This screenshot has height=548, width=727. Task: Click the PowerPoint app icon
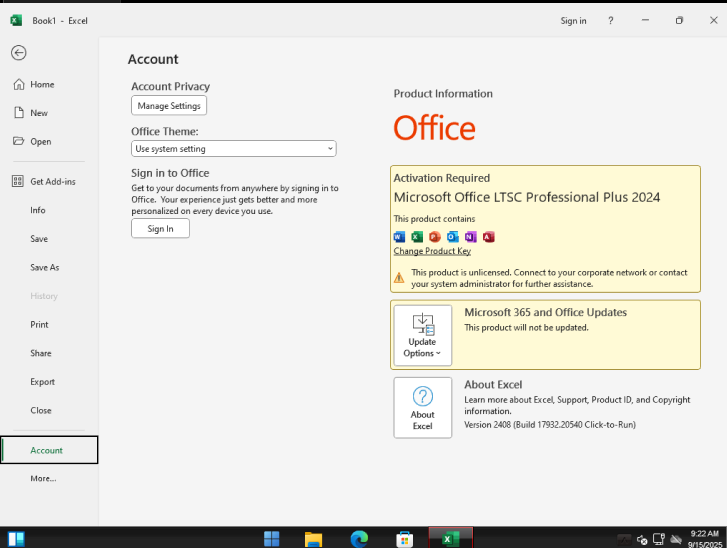click(x=434, y=237)
